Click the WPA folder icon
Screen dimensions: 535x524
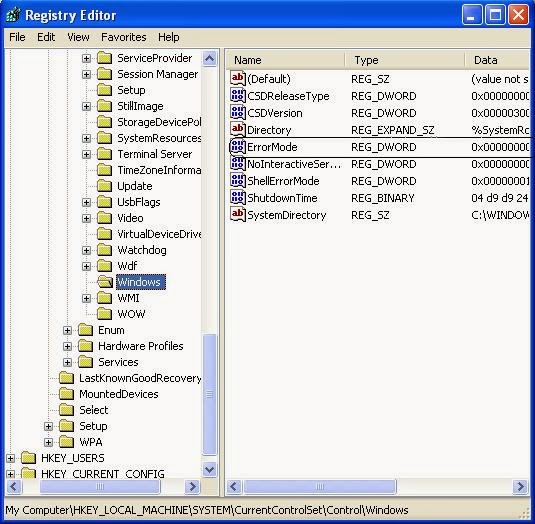[x=66, y=442]
